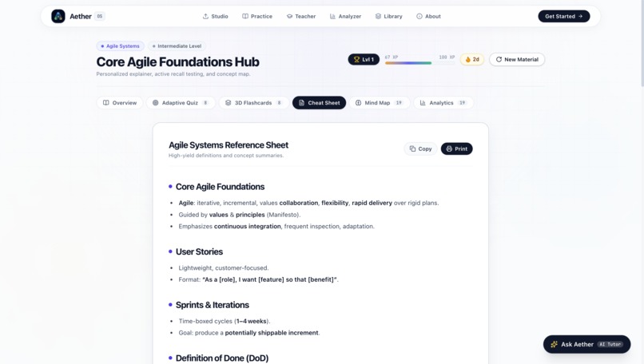Image resolution: width=644 pixels, height=364 pixels.
Task: Click the User Stories section heading
Action: (x=199, y=251)
